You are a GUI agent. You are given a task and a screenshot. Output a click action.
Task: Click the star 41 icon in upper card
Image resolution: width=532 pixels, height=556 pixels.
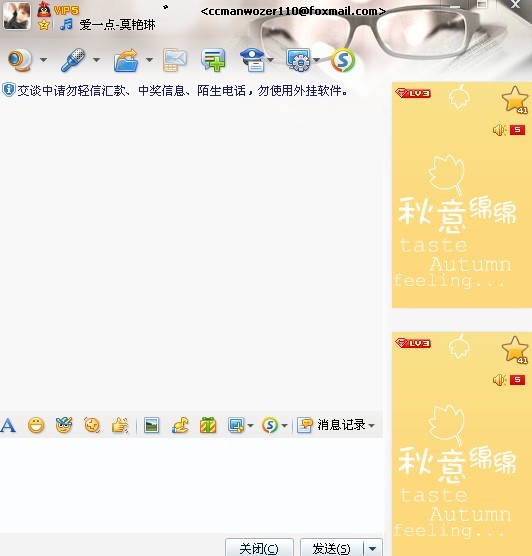515,100
